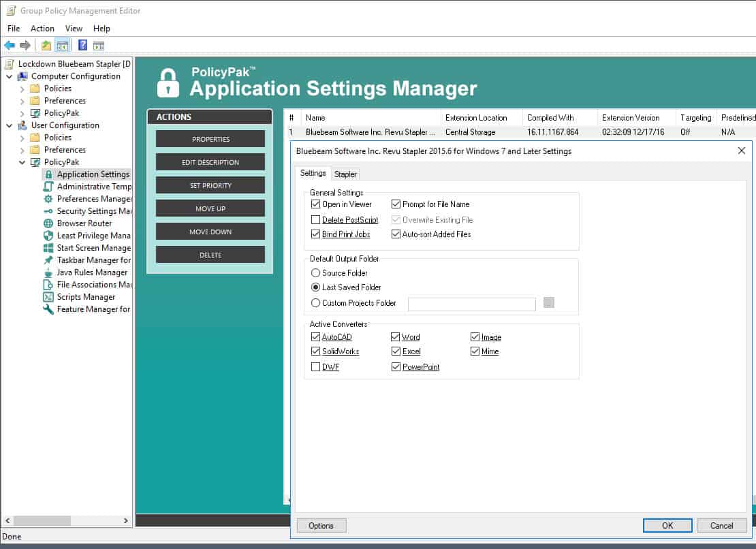Collapse the User Configuration node
The image size is (756, 549).
click(9, 125)
